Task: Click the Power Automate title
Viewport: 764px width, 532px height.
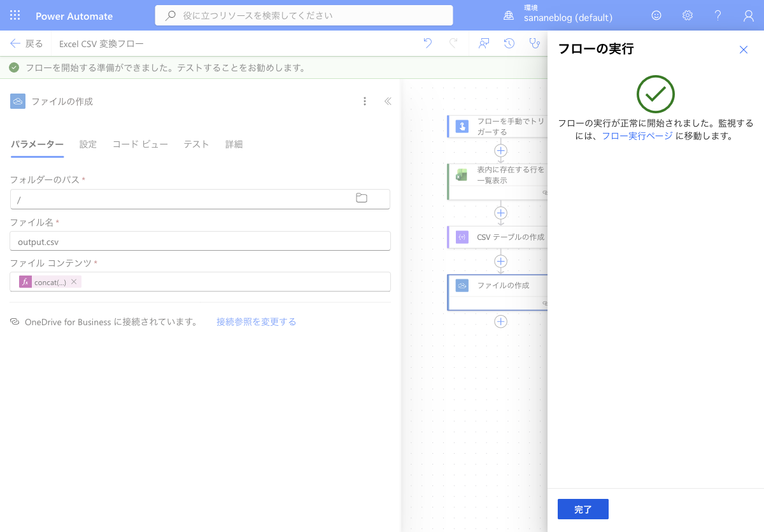Action: (x=74, y=16)
